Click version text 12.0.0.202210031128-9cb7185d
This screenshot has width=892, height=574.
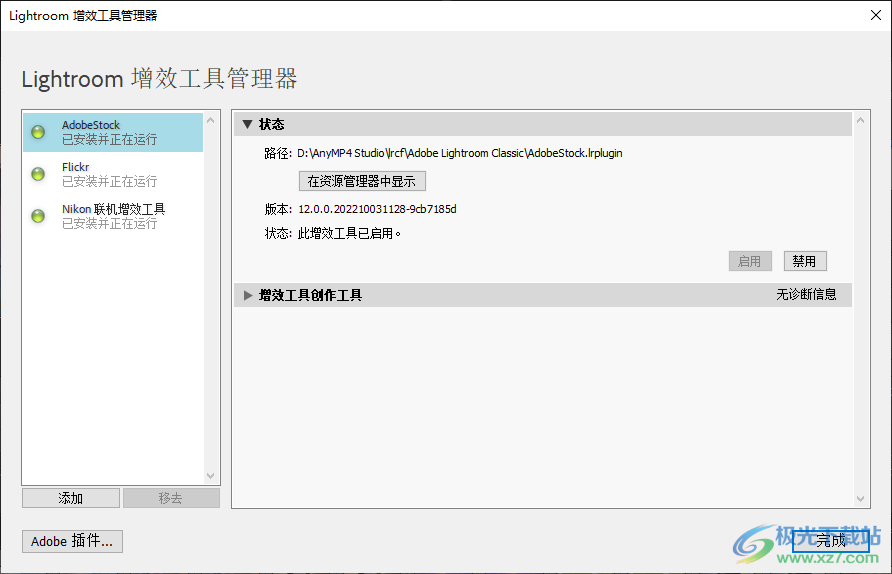coord(377,209)
